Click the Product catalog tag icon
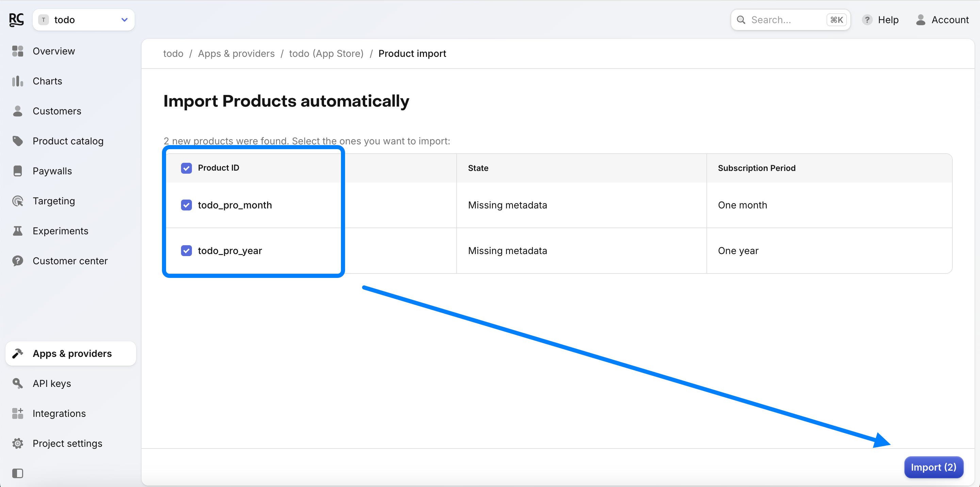The image size is (980, 487). click(17, 141)
